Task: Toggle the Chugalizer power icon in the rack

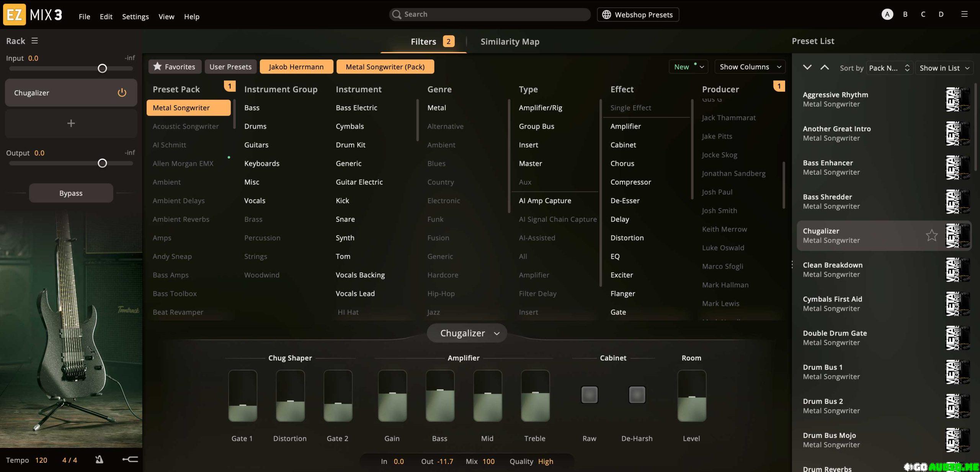Action: (x=122, y=93)
